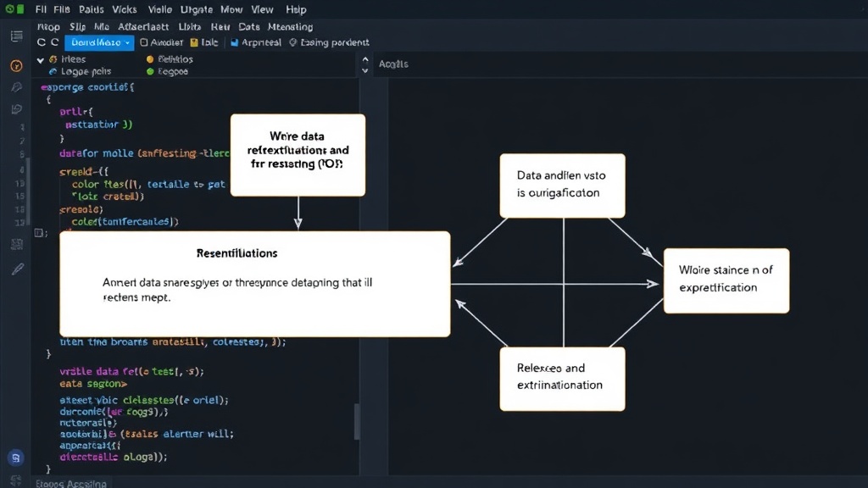Collapse the Irleas tree chevron
The width and height of the screenshot is (868, 488).
click(41, 60)
